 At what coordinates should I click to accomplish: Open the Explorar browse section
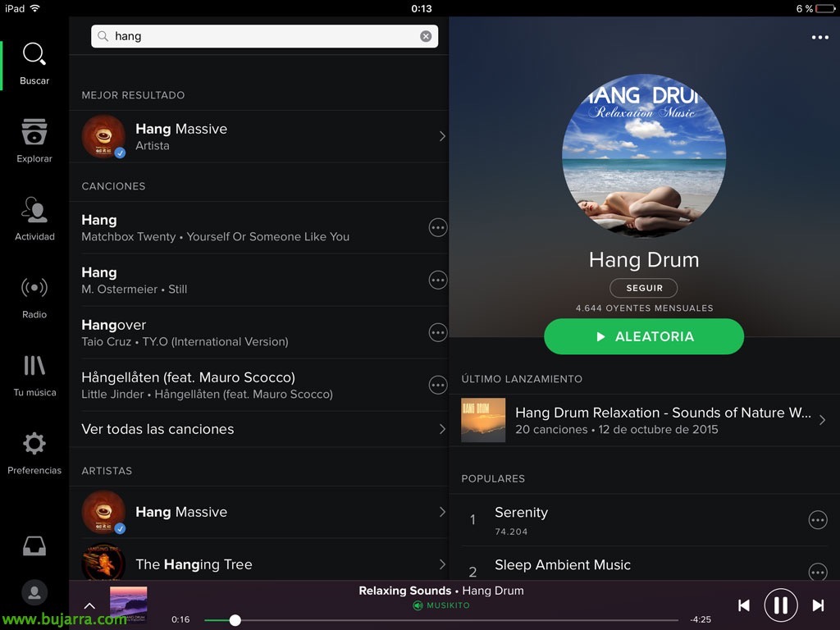[x=34, y=140]
